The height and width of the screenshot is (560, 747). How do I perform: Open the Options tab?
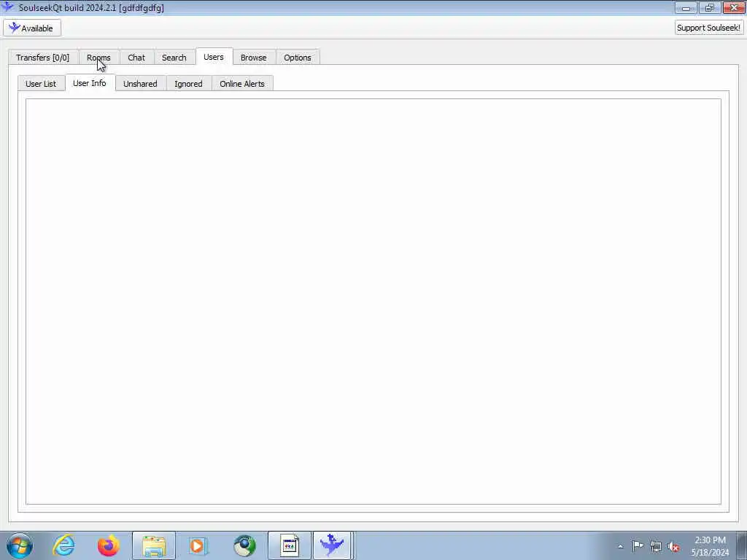298,57
